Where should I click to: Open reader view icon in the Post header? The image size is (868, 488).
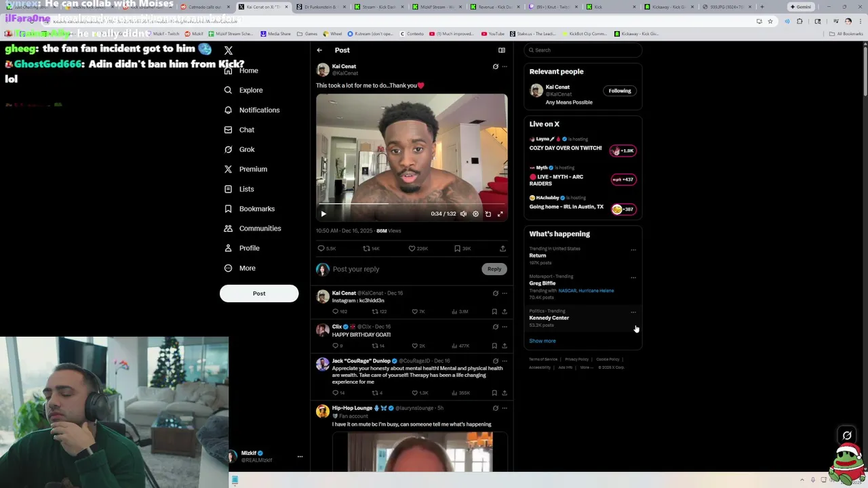pos(502,50)
